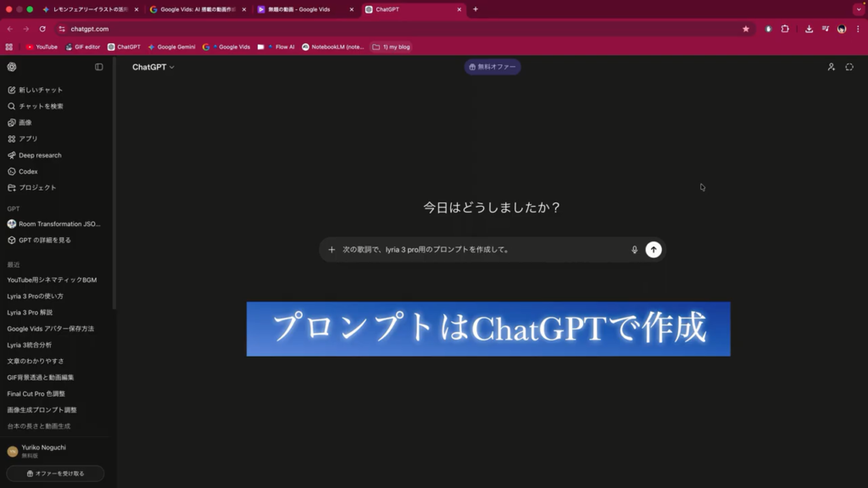Open the tab list chevron in Chrome
Image resolution: width=868 pixels, height=488 pixels.
[x=858, y=9]
